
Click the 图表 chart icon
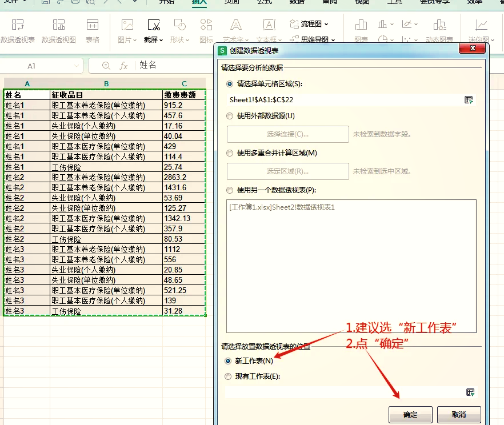coord(361,25)
